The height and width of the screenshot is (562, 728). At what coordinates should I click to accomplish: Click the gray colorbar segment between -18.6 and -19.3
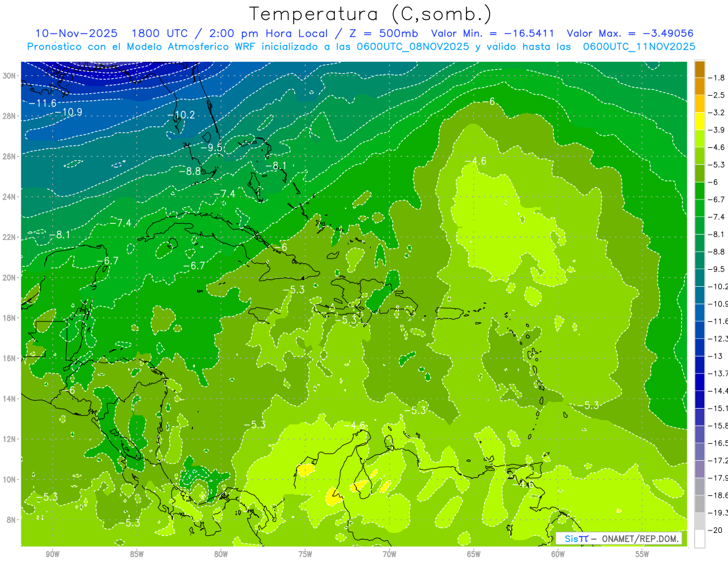point(699,504)
